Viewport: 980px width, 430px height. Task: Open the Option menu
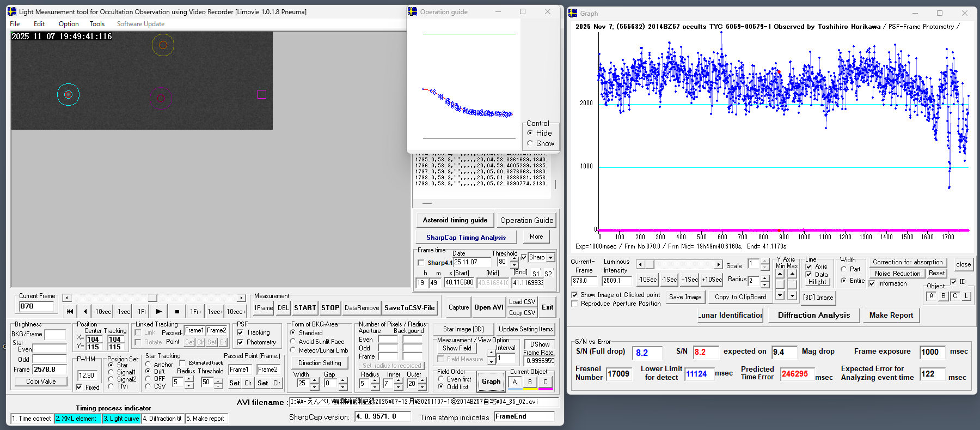click(69, 24)
